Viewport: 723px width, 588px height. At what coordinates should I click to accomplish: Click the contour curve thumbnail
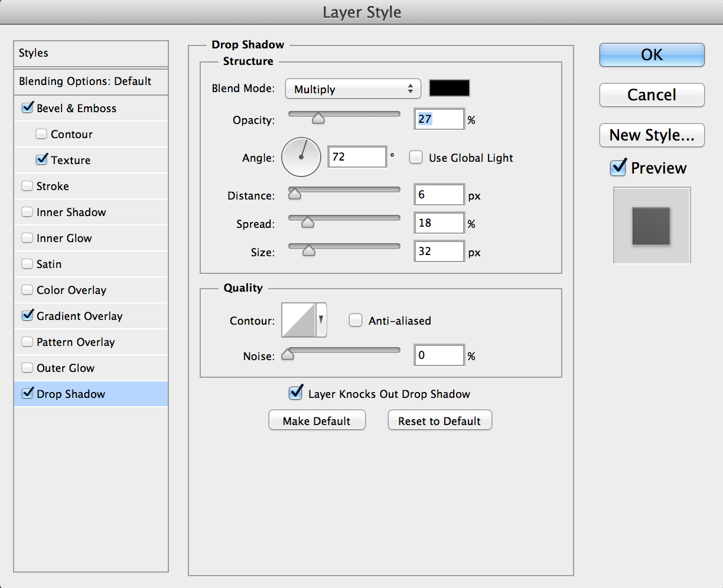[x=299, y=320]
